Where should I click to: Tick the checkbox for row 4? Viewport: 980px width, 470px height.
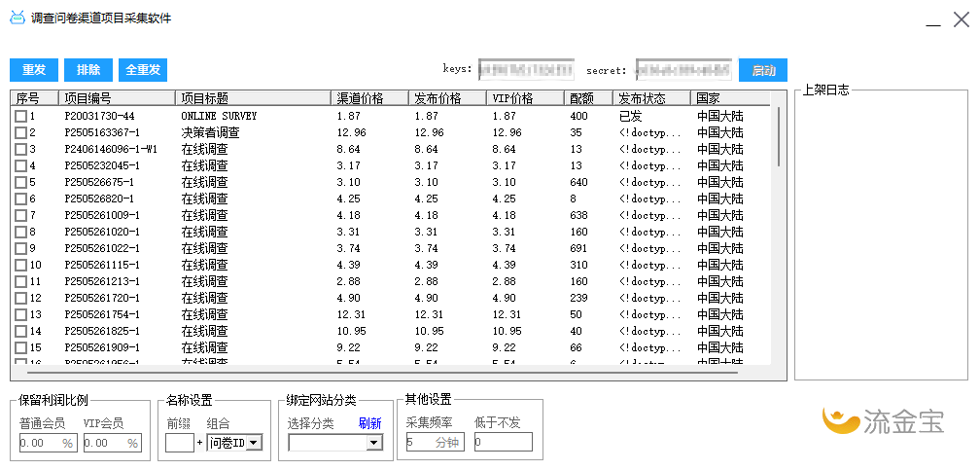click(x=21, y=165)
